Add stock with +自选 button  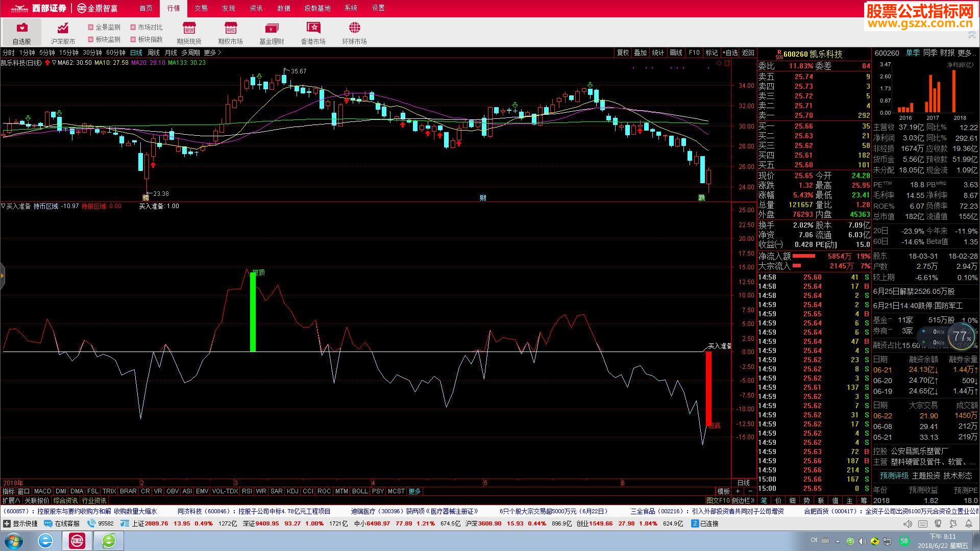[731, 53]
